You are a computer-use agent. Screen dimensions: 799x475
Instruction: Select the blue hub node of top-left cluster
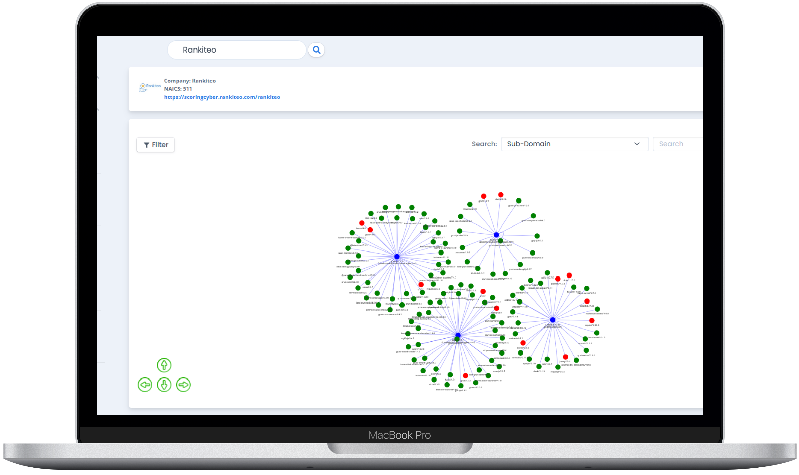[397, 257]
